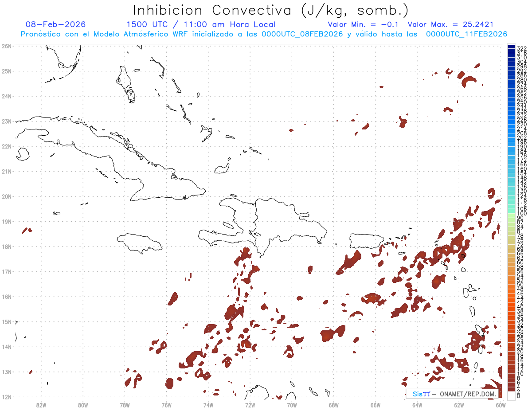Click the 80W longitude axis label
Viewport: 532px width, 411px height.
[83, 405]
